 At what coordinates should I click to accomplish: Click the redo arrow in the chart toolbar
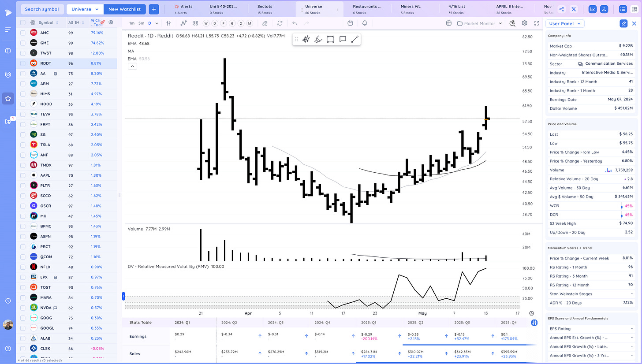point(306,23)
